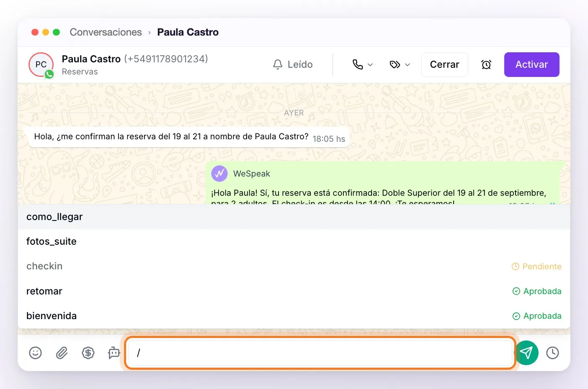Set a reminder with the alarm icon
This screenshot has width=588, height=389.
pos(486,65)
